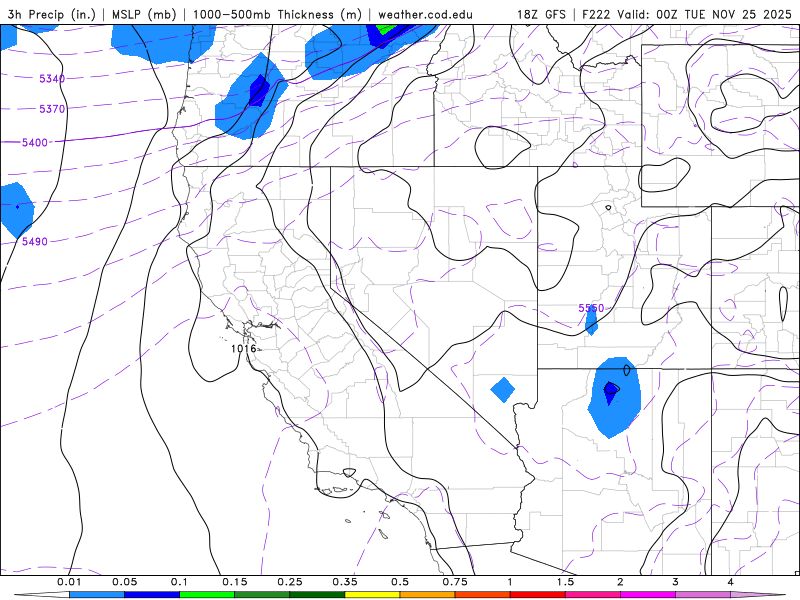The height and width of the screenshot is (600, 800).
Task: Click the 5370 thickness contour label
Action: (x=52, y=109)
